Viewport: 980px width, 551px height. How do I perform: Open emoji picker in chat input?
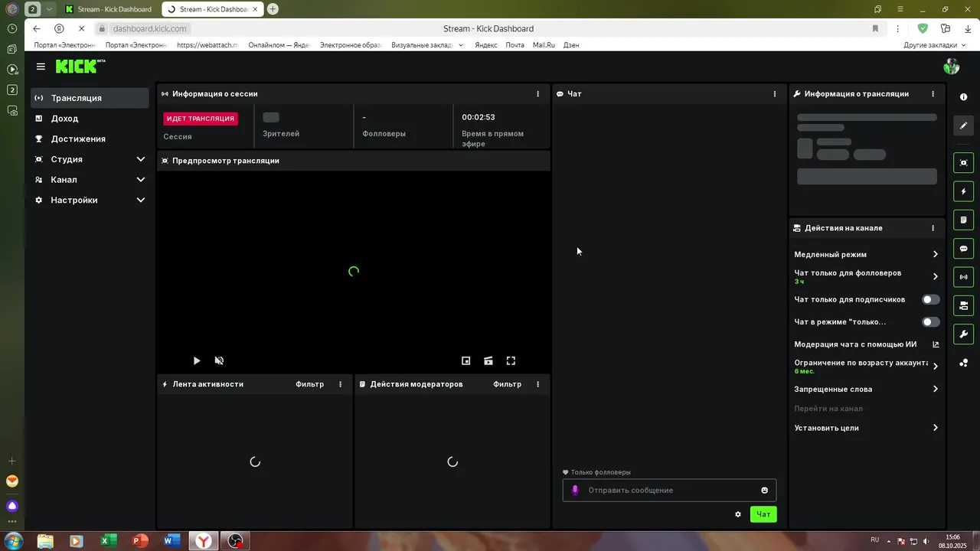[764, 491]
